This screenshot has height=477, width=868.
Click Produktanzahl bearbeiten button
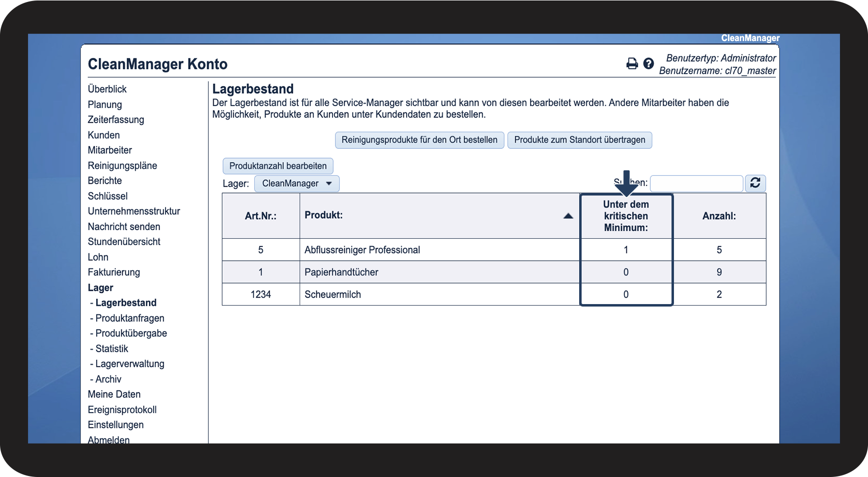[x=278, y=166]
